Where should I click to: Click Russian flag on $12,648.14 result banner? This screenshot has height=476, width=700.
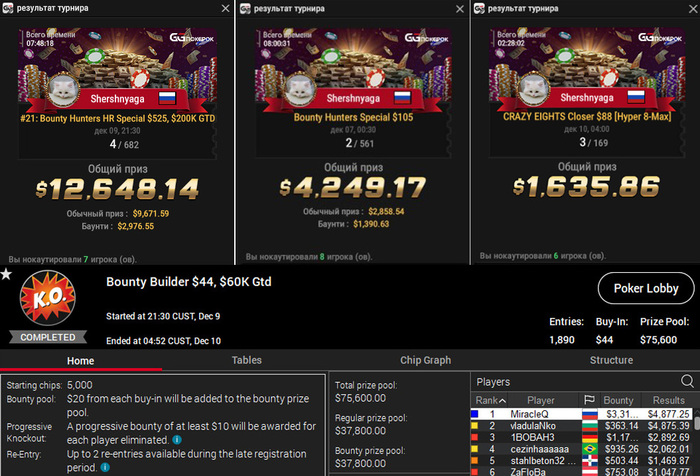167,98
